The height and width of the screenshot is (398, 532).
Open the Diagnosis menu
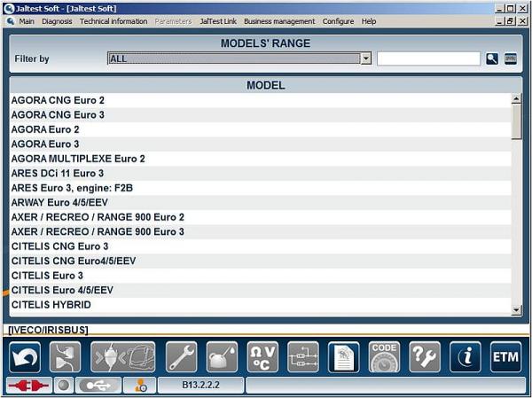(x=57, y=21)
